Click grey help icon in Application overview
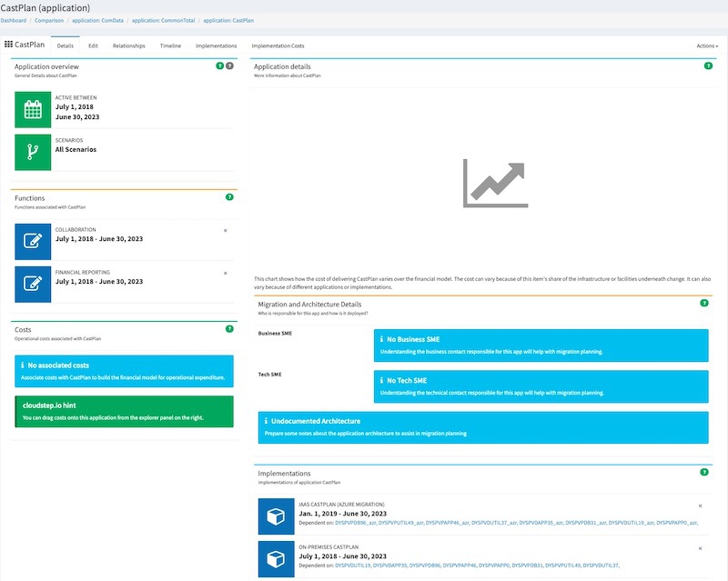The height and width of the screenshot is (581, 728). (x=230, y=65)
